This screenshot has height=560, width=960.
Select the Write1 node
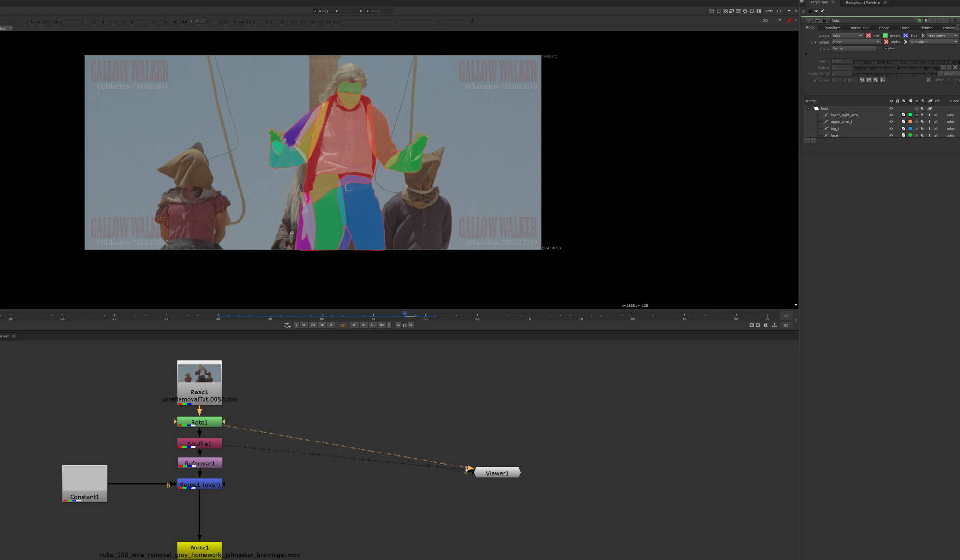point(199,547)
